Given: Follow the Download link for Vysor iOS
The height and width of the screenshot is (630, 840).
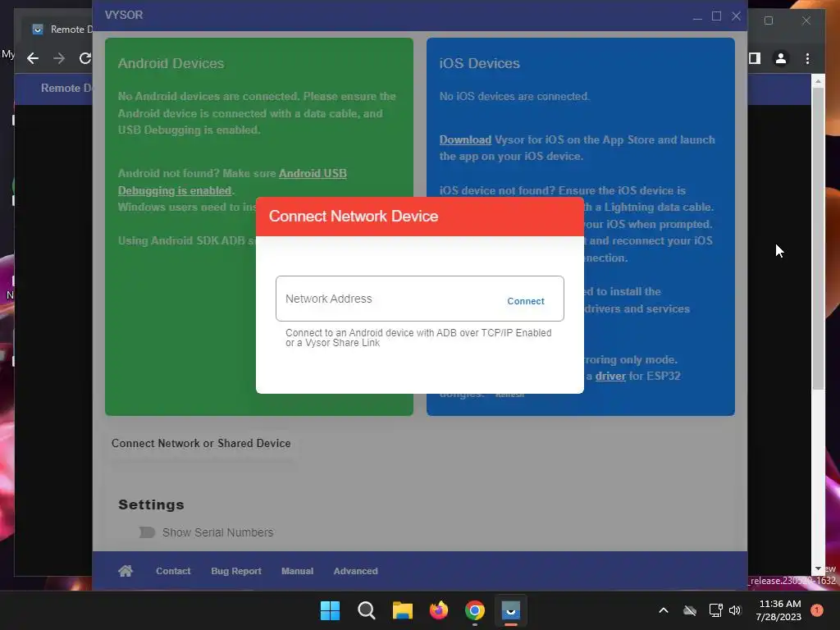Looking at the screenshot, I should click(465, 139).
